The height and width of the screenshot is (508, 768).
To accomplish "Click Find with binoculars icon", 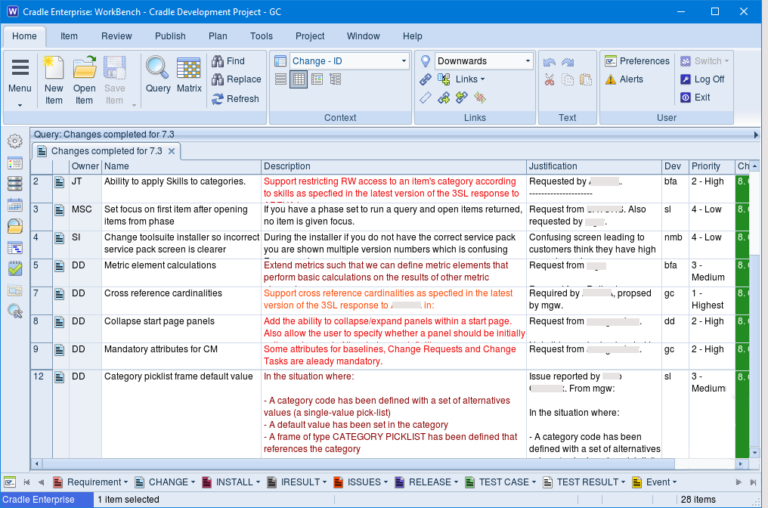I will (228, 61).
